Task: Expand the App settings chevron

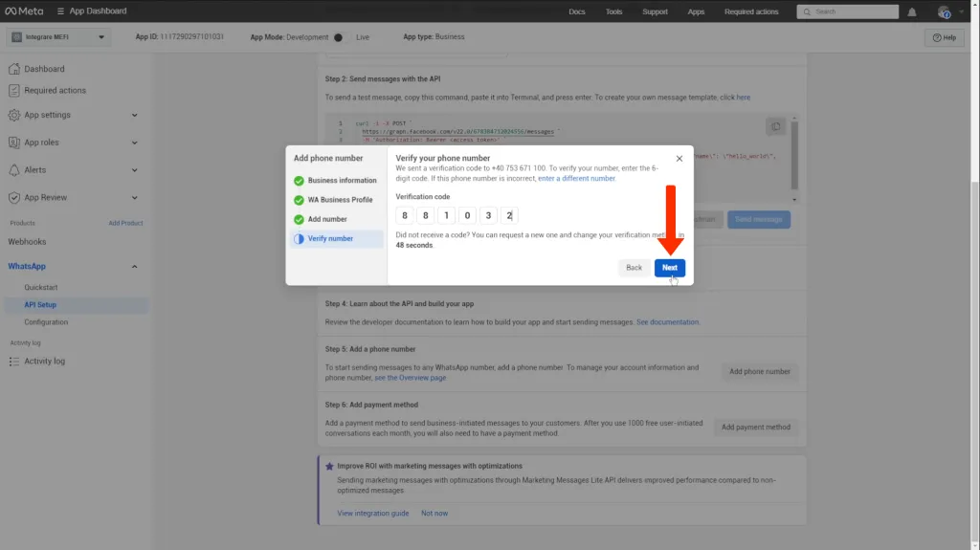Action: 134,115
